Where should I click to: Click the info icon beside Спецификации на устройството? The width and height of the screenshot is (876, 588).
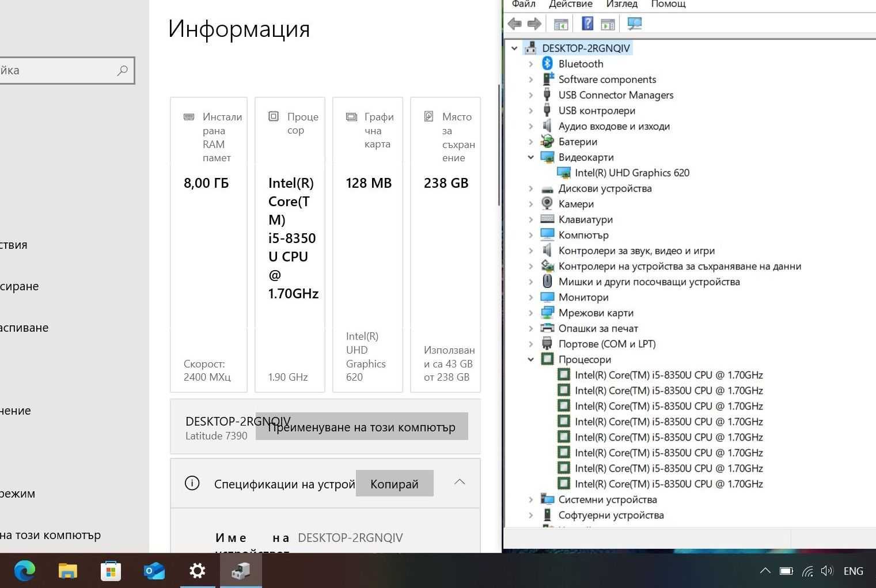192,483
